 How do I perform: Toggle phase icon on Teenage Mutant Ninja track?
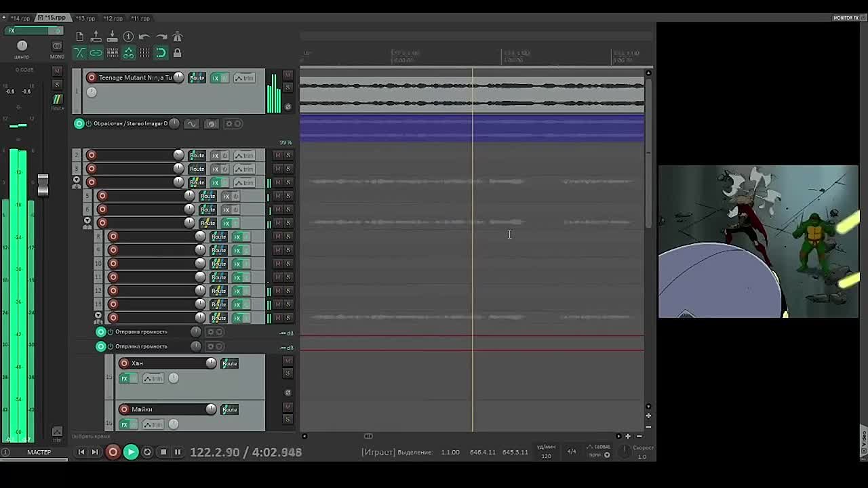point(288,107)
